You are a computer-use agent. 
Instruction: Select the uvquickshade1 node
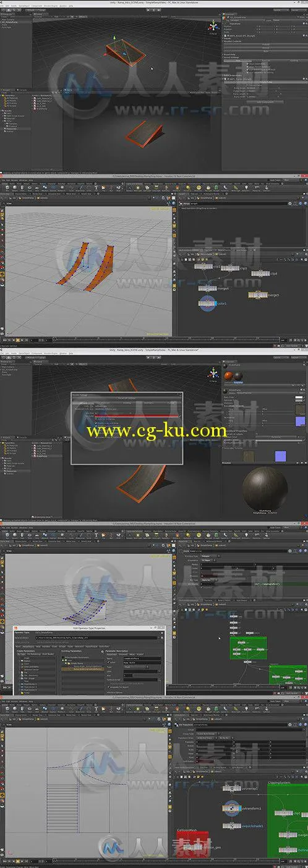pos(231,825)
